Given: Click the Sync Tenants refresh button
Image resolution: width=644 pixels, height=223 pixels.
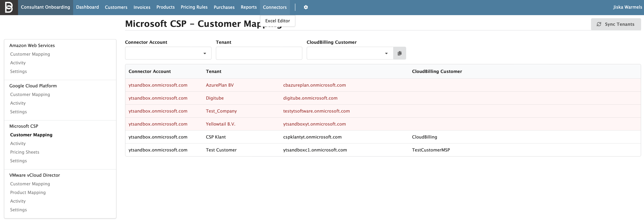Looking at the screenshot, I should 616,24.
